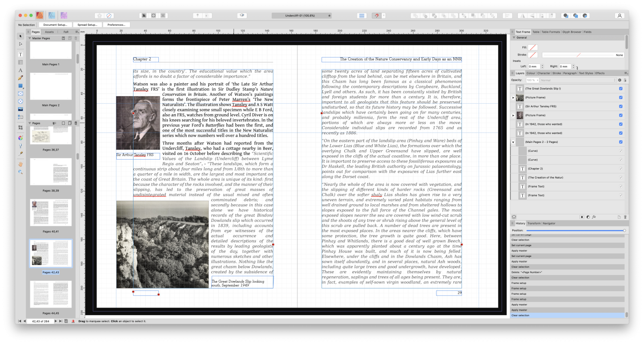
Task: Toggle visibility of Chapter 2 layer
Action: (621, 169)
